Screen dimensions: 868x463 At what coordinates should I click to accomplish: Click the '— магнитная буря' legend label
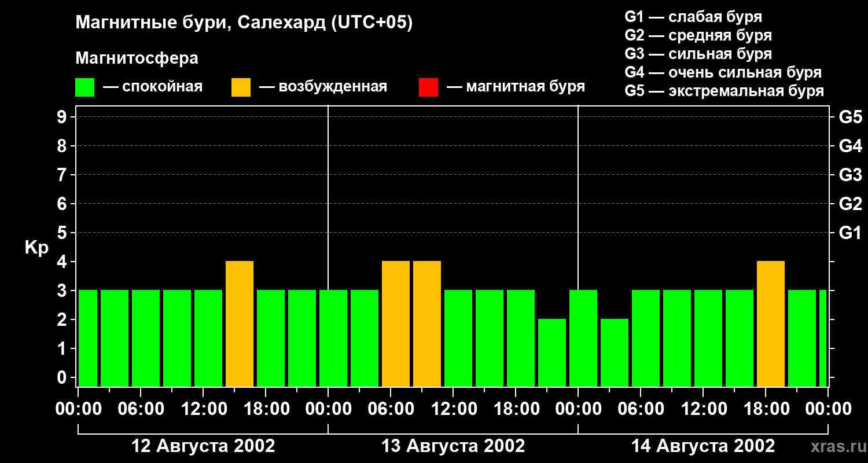(x=516, y=87)
